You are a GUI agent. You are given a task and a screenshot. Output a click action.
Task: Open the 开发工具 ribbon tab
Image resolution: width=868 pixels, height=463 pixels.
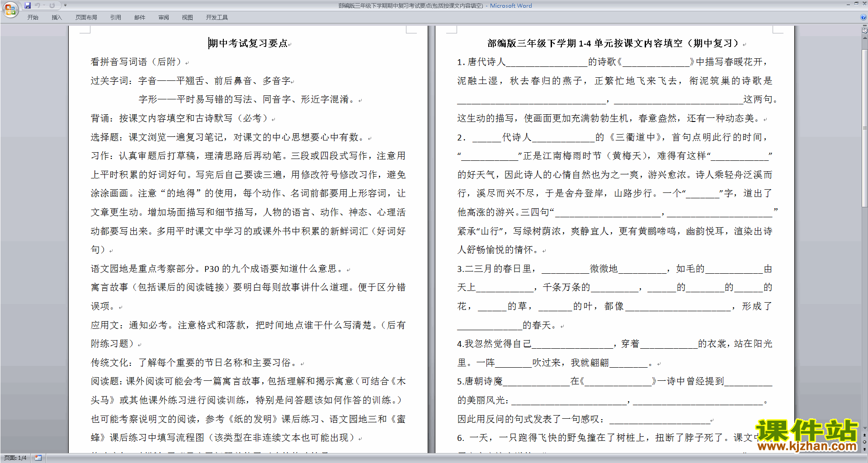click(x=217, y=17)
